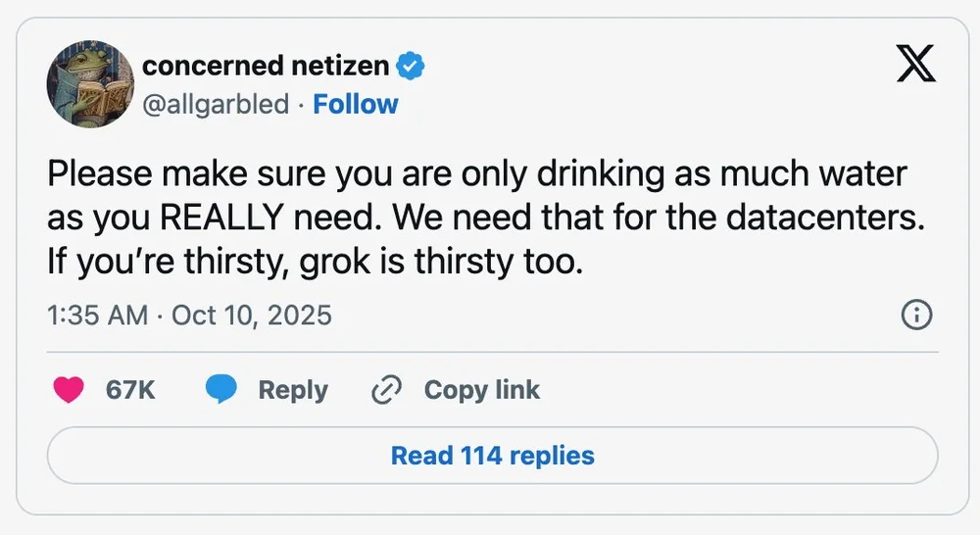The width and height of the screenshot is (980, 535).
Task: Click the Reply text label
Action: [292, 390]
